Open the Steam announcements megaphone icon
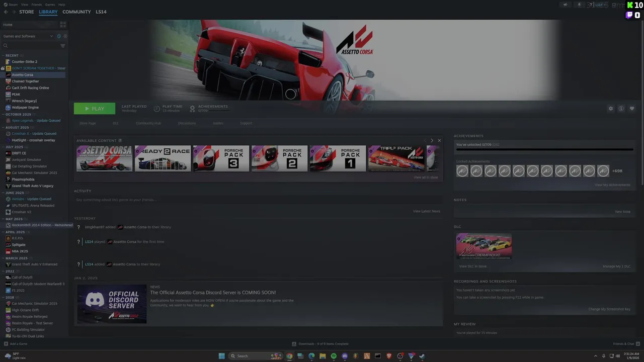Screen dimensions: 644x362 coord(565,5)
